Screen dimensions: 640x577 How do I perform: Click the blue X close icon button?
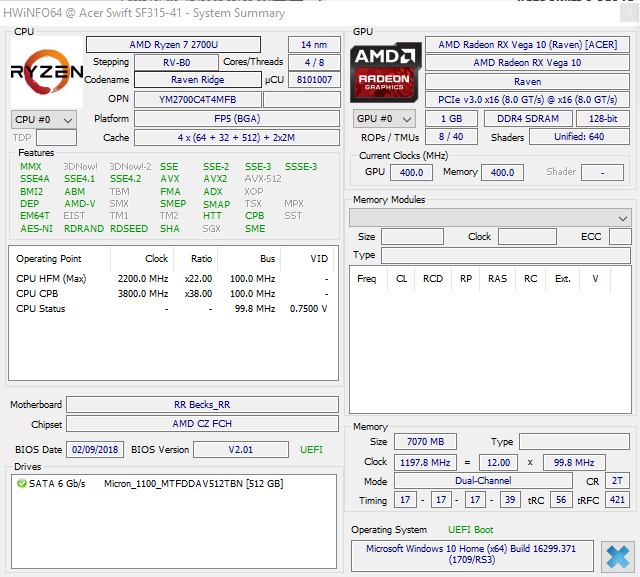pyautogui.click(x=618, y=557)
